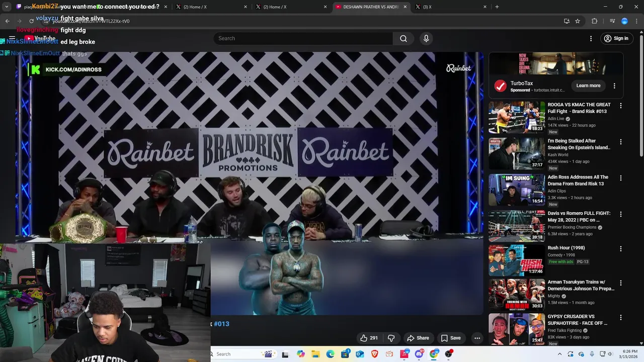The height and width of the screenshot is (362, 644).
Task: Click the YouTube search magnifier button
Action: 404,38
